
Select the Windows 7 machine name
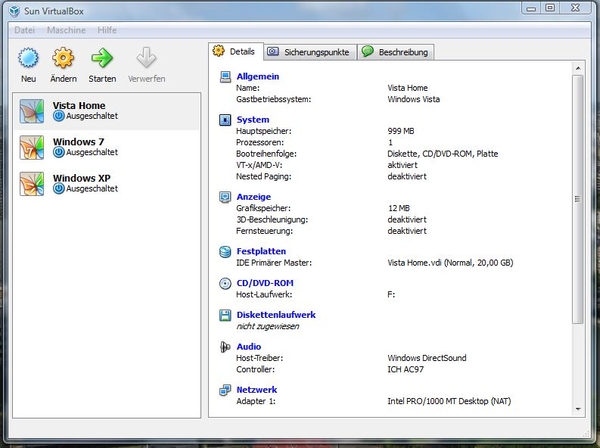click(78, 142)
